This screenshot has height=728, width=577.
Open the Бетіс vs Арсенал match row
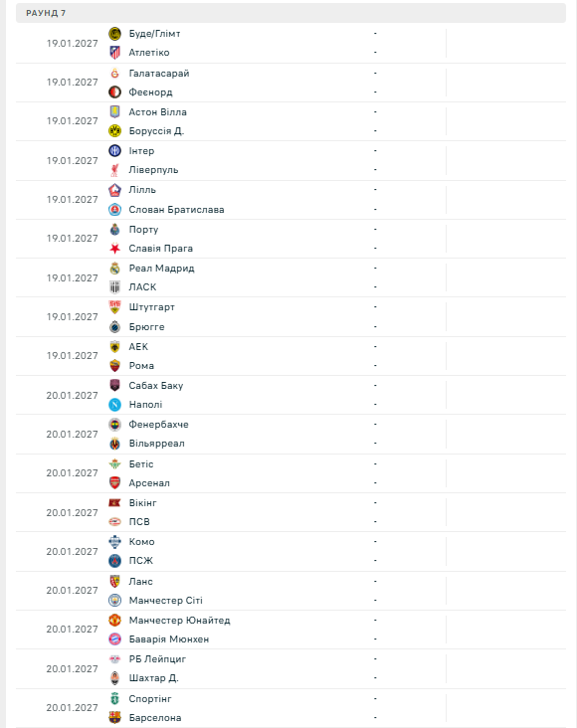tap(290, 473)
